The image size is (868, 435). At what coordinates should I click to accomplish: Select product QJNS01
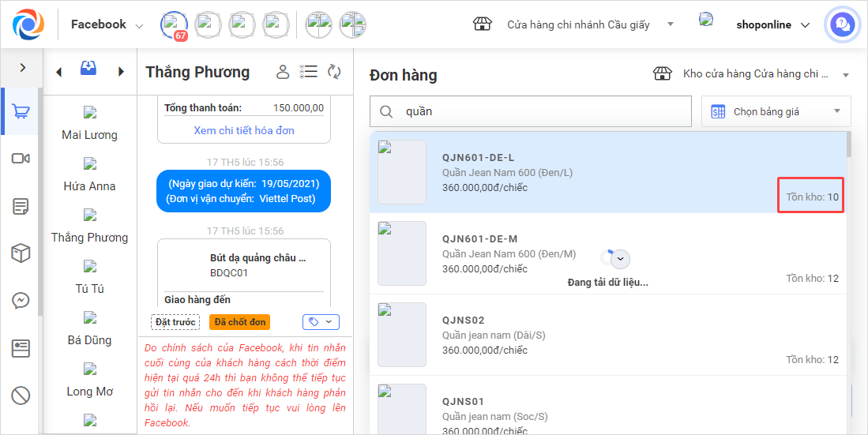pos(608,405)
